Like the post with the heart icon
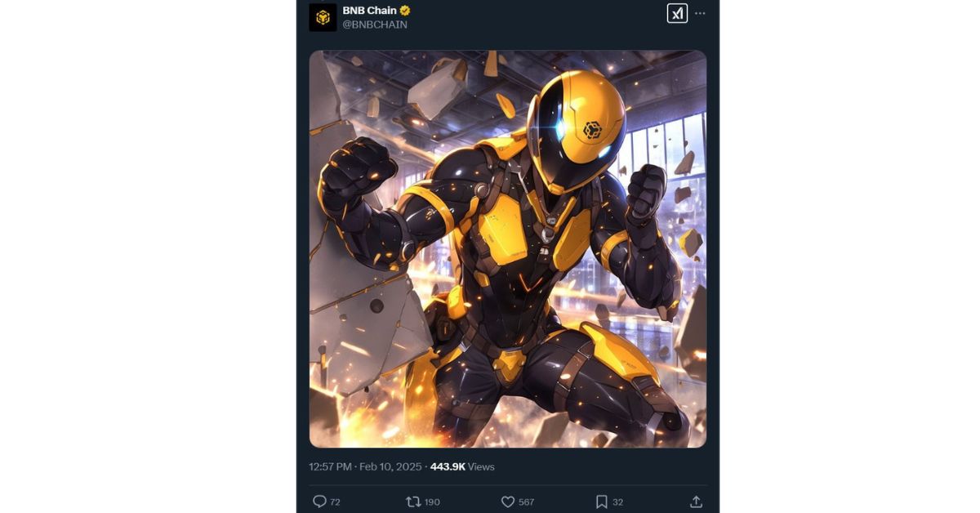Viewport: 980px width, 513px height. (507, 502)
